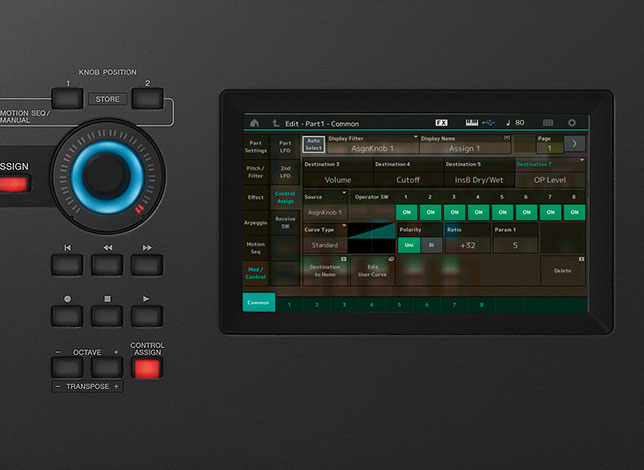644x470 pixels.
Task: Select the Effect tab in left sidebar
Action: point(256,197)
